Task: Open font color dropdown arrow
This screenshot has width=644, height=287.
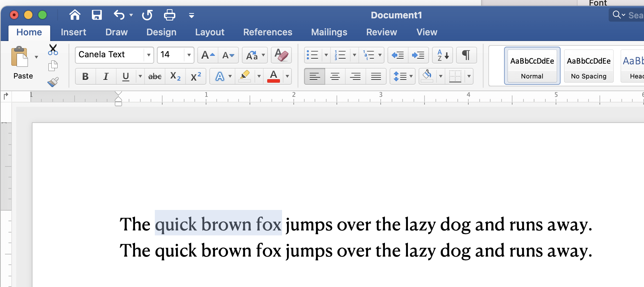Action: tap(287, 76)
